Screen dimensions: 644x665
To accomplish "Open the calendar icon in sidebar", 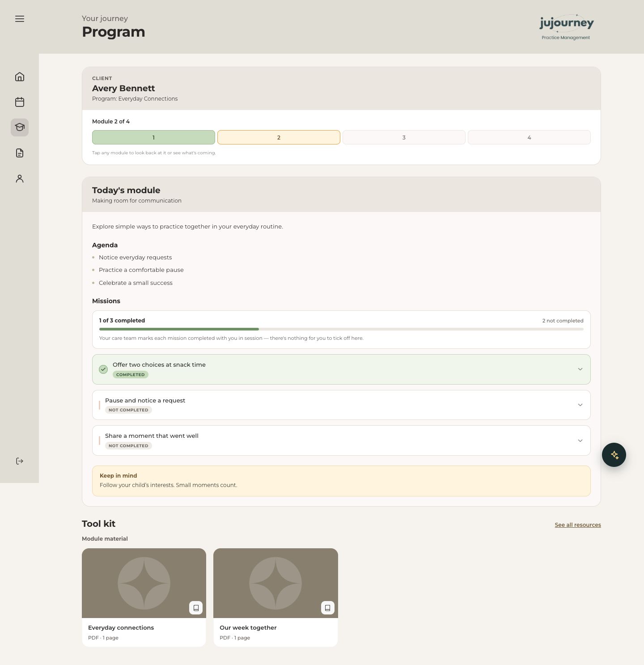I will pyautogui.click(x=20, y=102).
